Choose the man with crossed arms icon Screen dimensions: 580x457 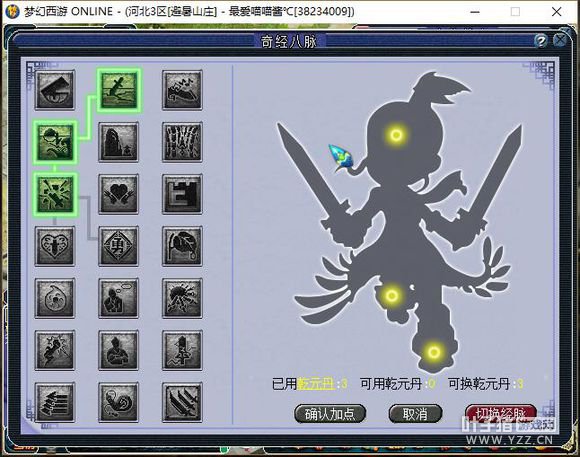[118, 350]
